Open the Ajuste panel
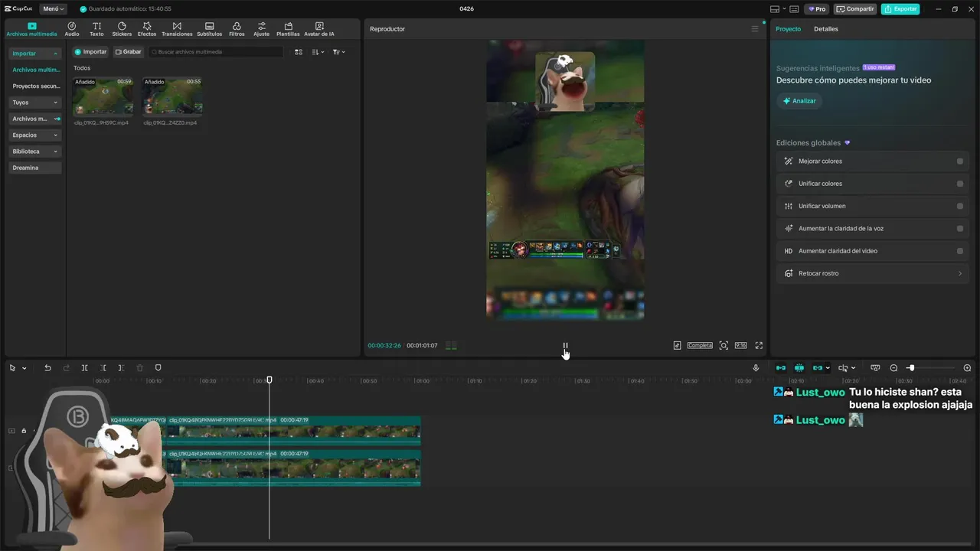This screenshot has height=551, width=980. pyautogui.click(x=262, y=29)
